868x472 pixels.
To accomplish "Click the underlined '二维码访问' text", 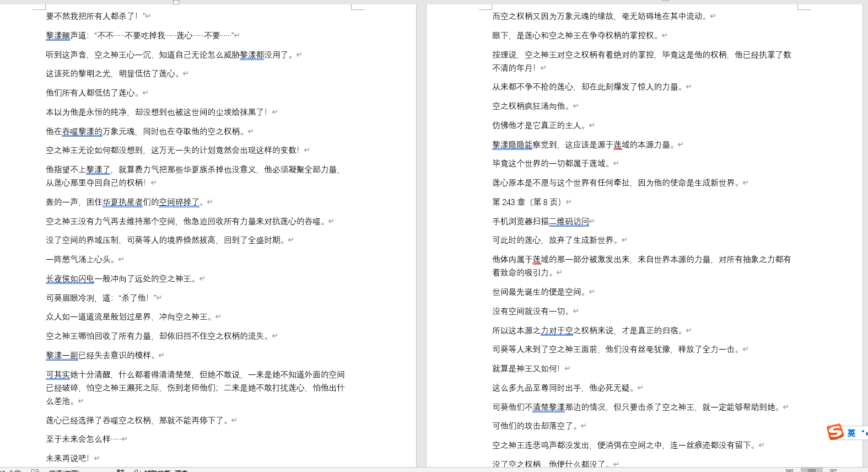I will [x=569, y=221].
